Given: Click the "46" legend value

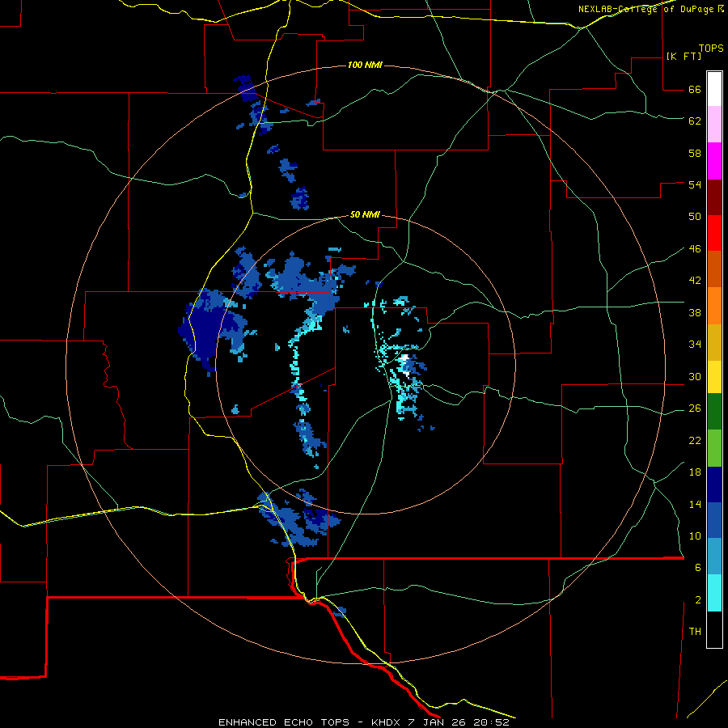Looking at the screenshot, I should 695,249.
